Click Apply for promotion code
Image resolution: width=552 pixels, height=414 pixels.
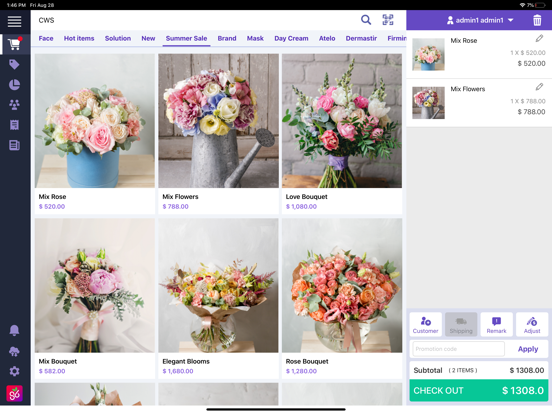(528, 349)
